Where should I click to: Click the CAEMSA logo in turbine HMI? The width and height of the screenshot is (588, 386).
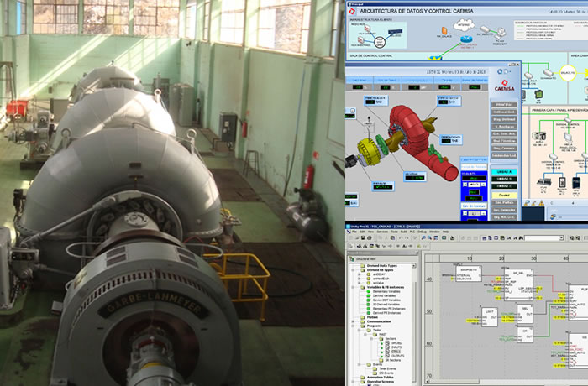[x=504, y=85]
